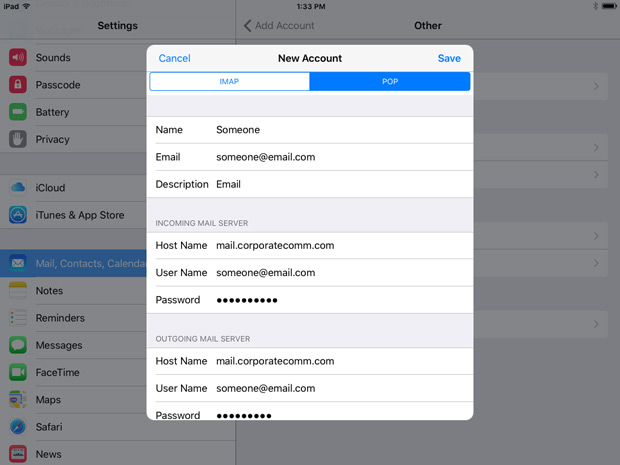Tap the Sounds icon in Settings

[18, 57]
